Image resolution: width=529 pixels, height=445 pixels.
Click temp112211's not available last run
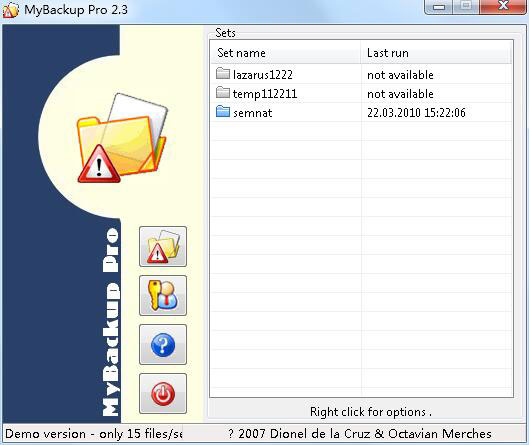click(400, 94)
